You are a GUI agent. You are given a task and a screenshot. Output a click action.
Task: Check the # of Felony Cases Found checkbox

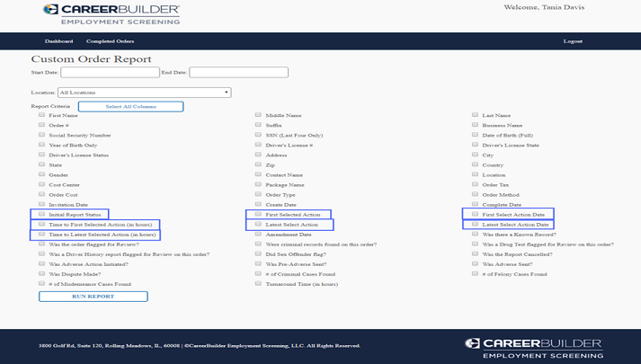pyautogui.click(x=476, y=274)
